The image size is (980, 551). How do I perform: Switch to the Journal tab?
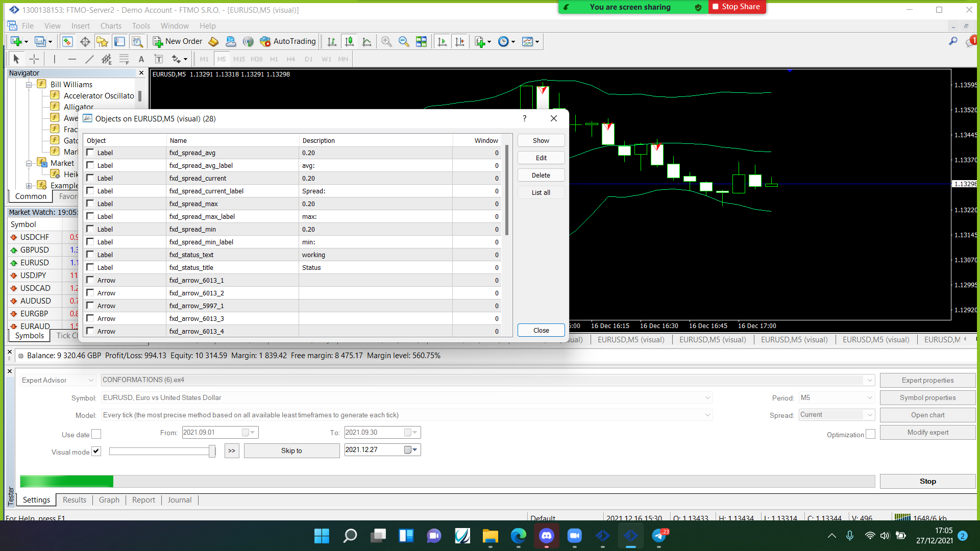pos(180,500)
